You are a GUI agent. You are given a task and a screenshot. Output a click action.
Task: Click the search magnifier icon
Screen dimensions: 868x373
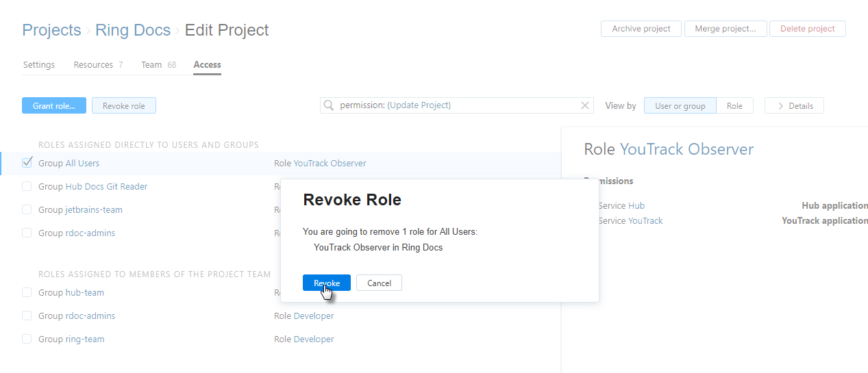[329, 105]
